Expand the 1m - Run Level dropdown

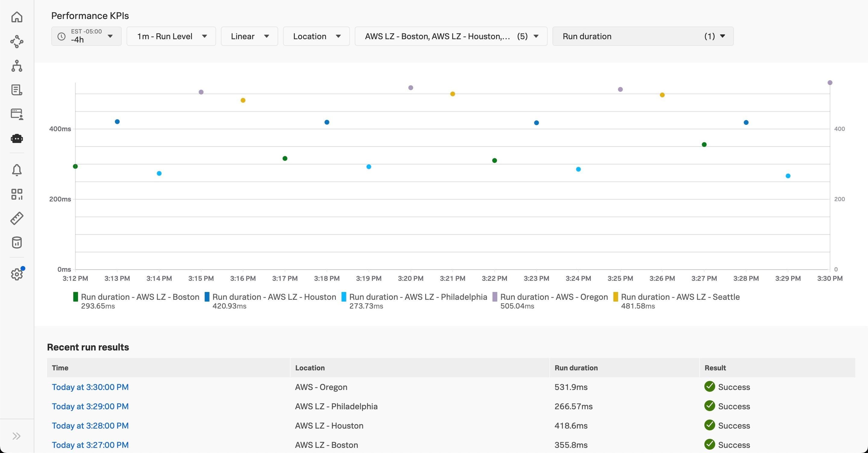pos(171,36)
